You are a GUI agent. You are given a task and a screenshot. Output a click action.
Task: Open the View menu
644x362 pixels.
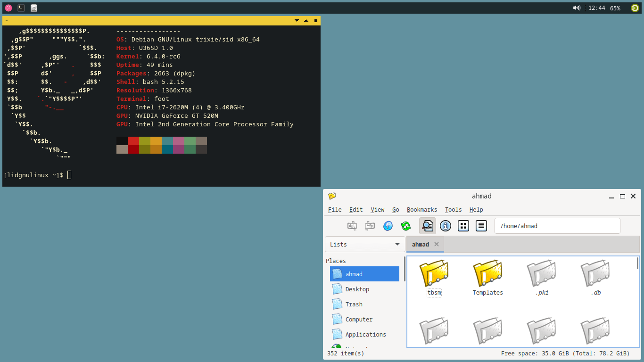[378, 210]
